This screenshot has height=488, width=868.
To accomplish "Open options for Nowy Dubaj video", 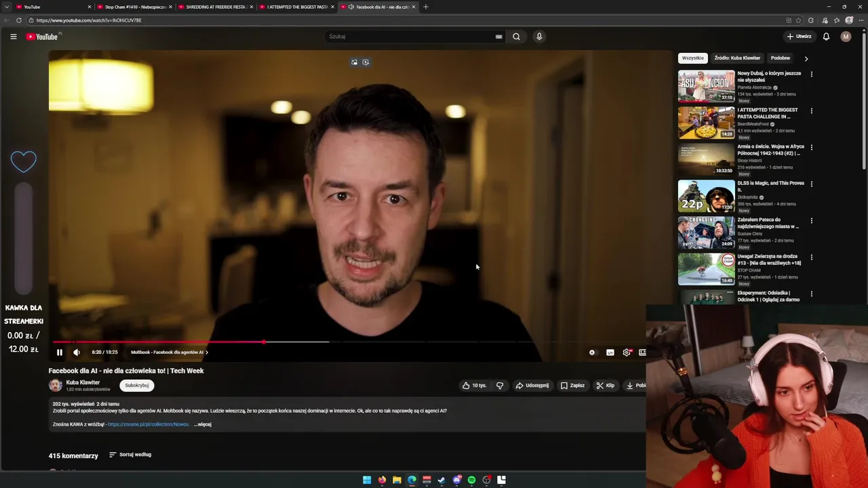I will tap(812, 75).
